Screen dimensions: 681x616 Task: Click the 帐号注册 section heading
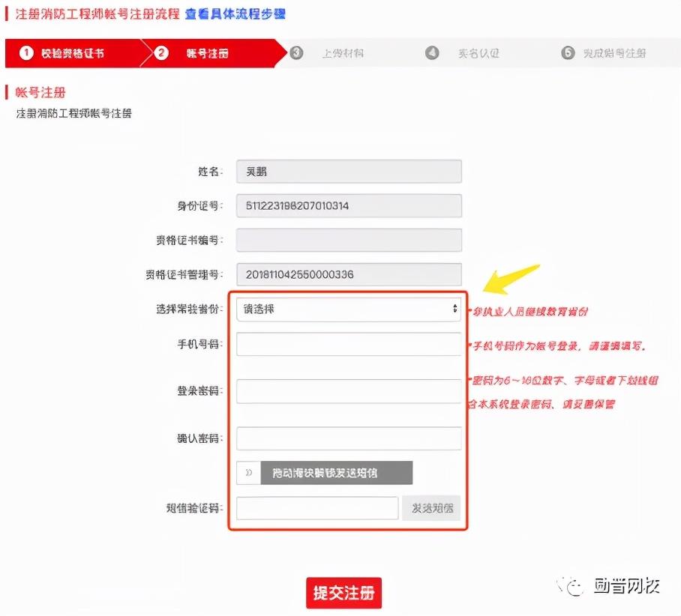[x=40, y=92]
